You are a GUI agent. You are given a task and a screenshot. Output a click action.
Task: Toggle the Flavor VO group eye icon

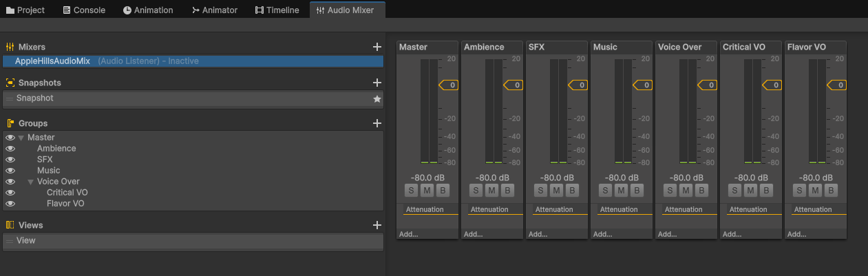pos(10,204)
